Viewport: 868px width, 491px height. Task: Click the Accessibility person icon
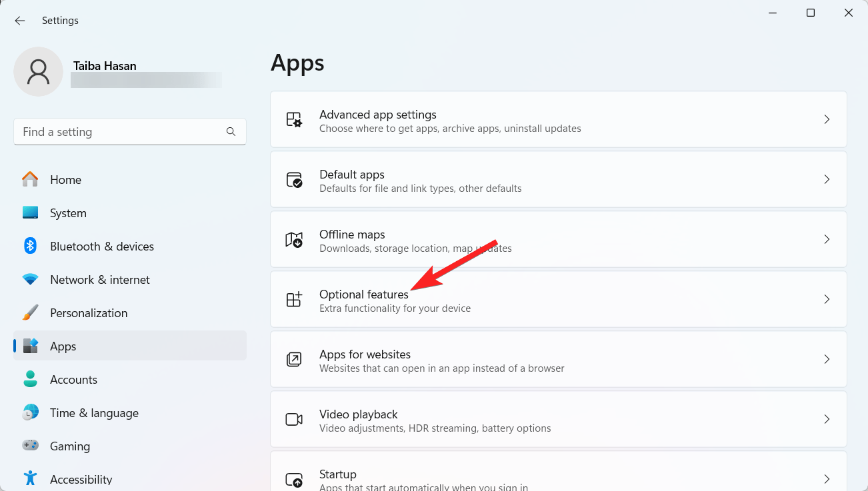click(30, 478)
